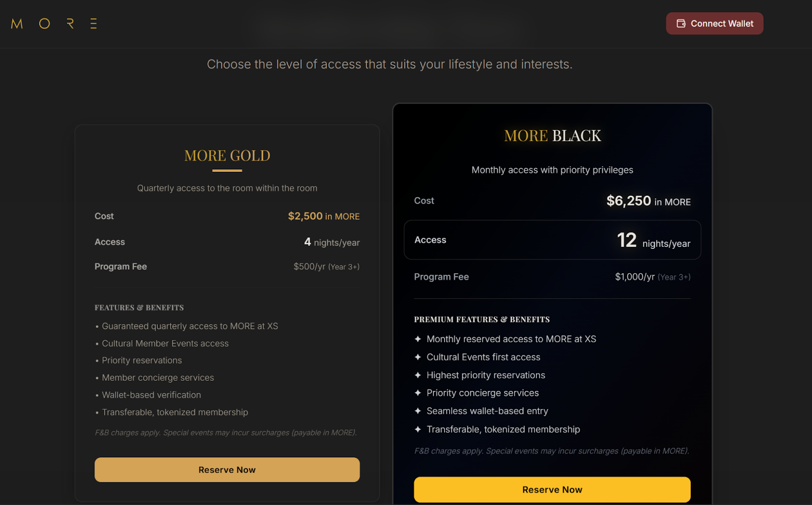Click Guaranteed quarterly access to MORE at XS

coord(190,326)
